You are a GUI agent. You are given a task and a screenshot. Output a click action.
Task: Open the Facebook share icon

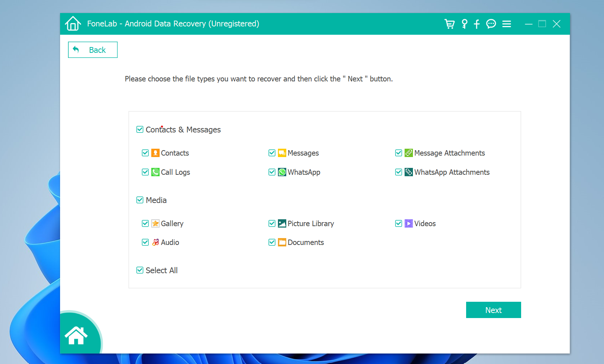point(477,24)
